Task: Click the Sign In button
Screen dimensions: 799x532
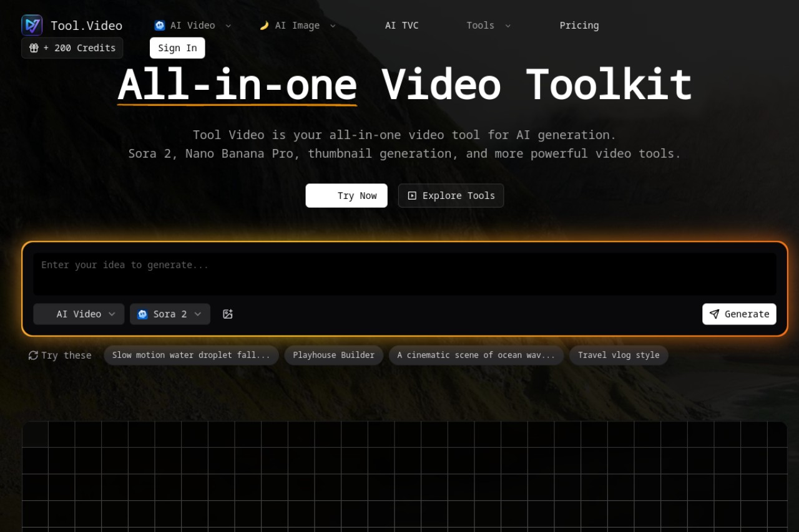Action: [177, 48]
